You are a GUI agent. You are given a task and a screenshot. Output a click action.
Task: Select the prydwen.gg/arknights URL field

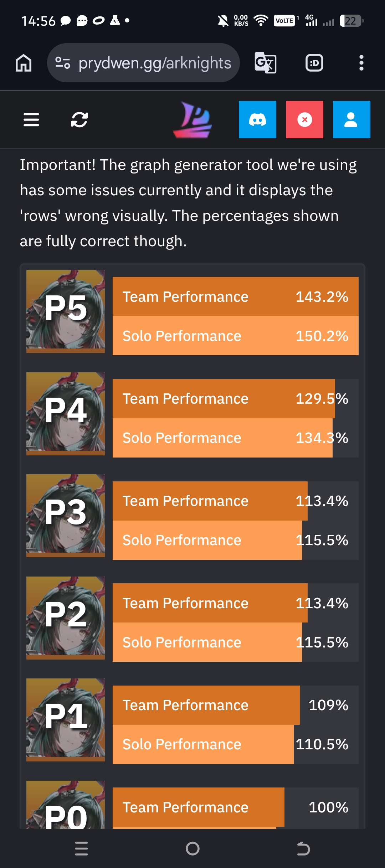pyautogui.click(x=143, y=63)
